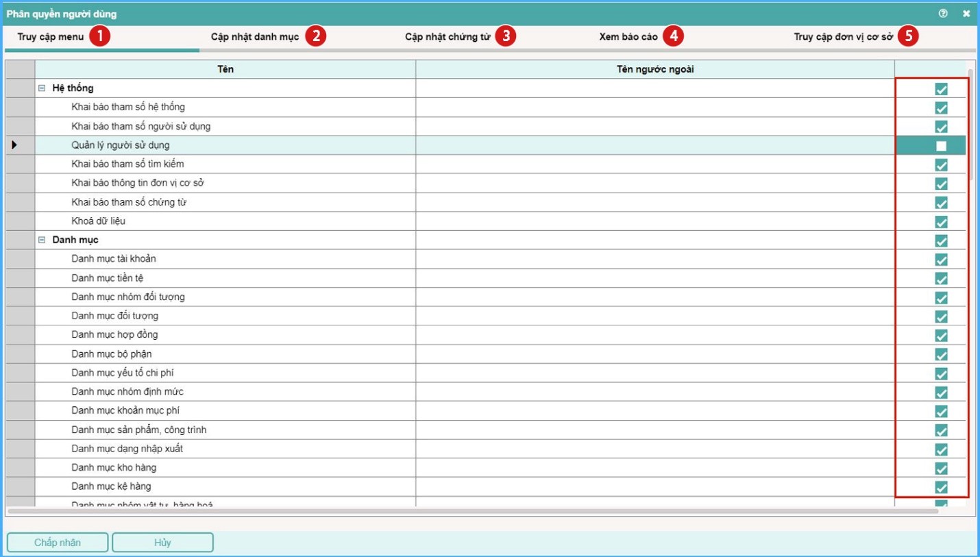Click the row indicator arrow beside Quản lý người sử dụng
The height and width of the screenshot is (557, 980).
14,145
